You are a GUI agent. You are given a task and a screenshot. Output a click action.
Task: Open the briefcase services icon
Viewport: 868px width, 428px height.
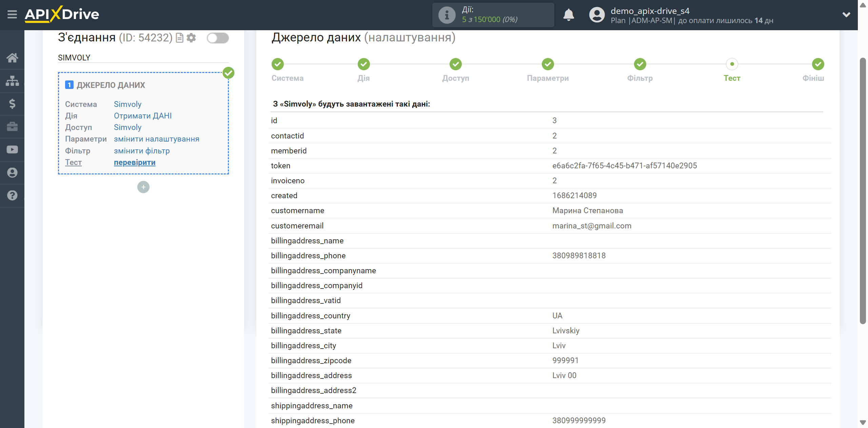(12, 127)
